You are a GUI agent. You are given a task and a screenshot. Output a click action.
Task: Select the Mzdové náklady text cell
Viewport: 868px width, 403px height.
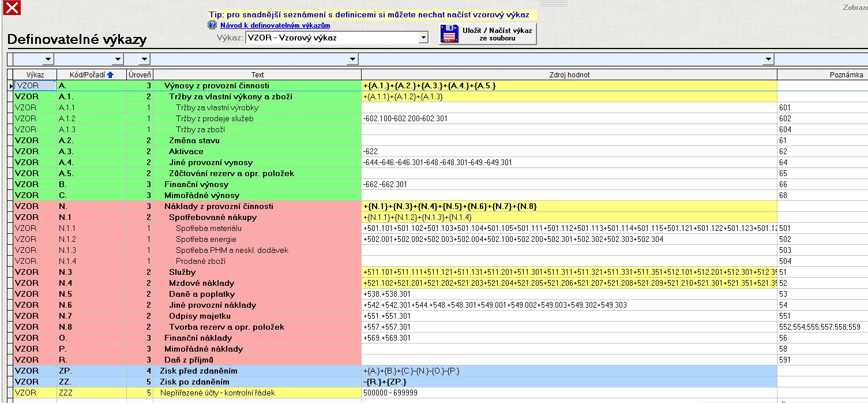coord(257,283)
